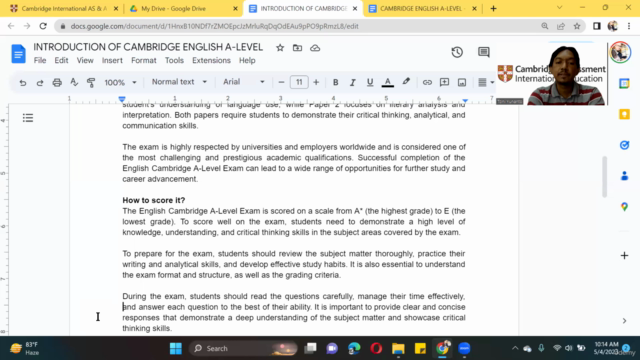
Task: Click the vertical scrollbar thumb of document
Action: (604, 176)
